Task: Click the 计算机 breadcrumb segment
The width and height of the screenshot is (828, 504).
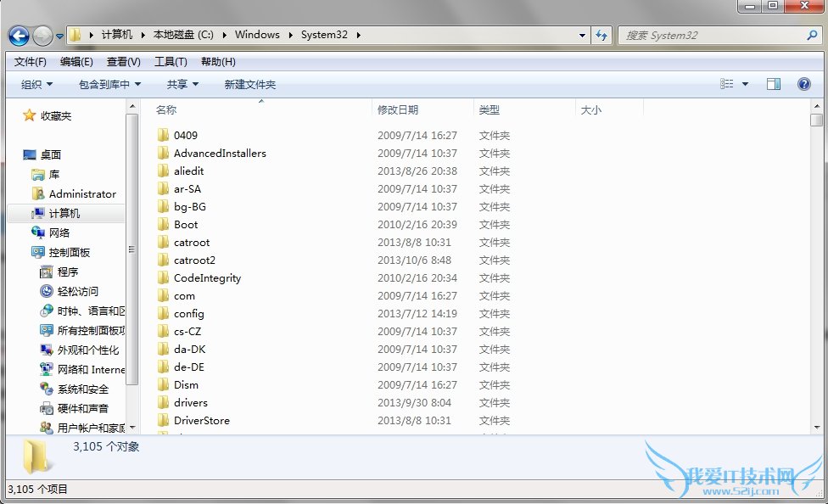Action: pos(117,35)
